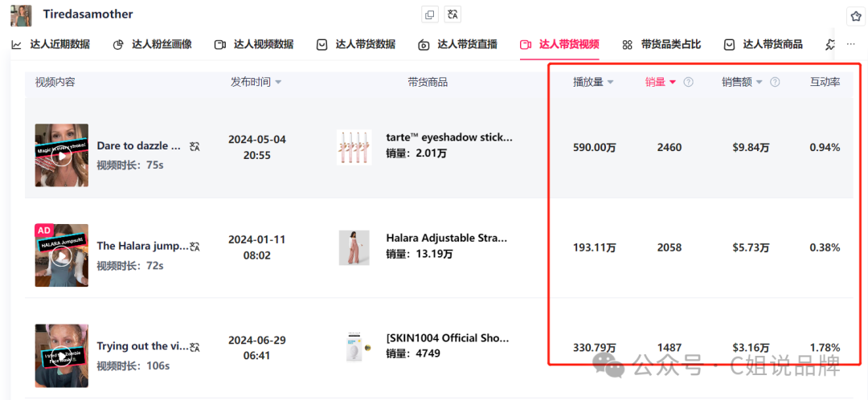
Task: Click the help icon next to 销售额 header
Action: [775, 83]
